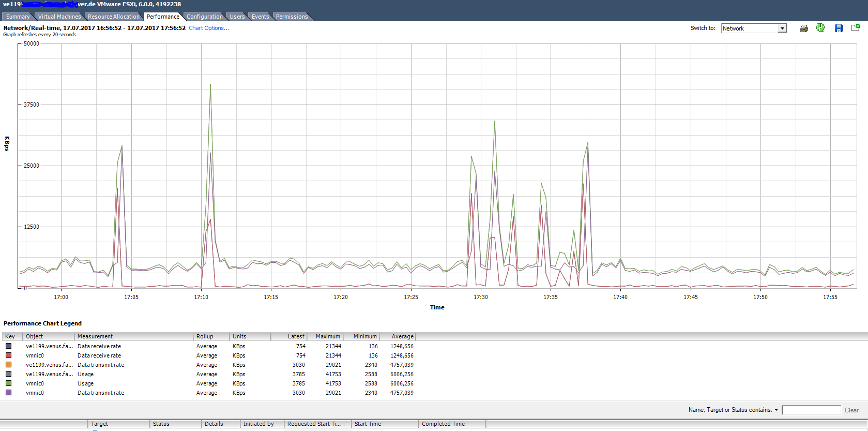The height and width of the screenshot is (431, 868).
Task: Sort legend by the Maximum column header
Action: coord(328,336)
